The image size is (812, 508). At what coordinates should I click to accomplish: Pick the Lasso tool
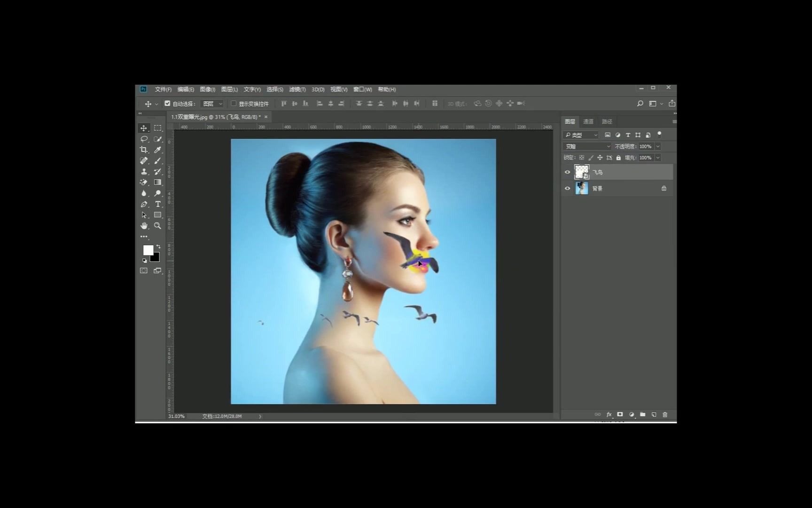pos(144,139)
